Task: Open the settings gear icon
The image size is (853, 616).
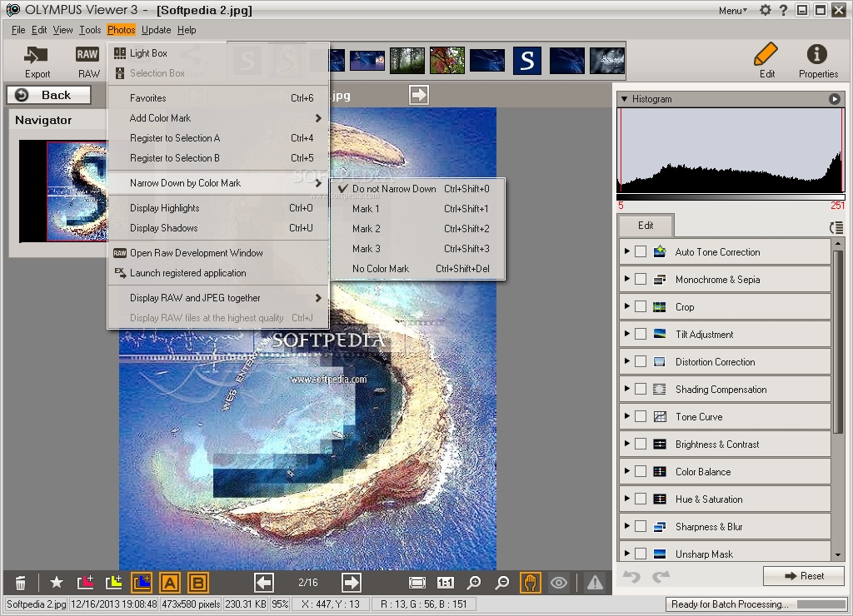Action: (x=766, y=10)
